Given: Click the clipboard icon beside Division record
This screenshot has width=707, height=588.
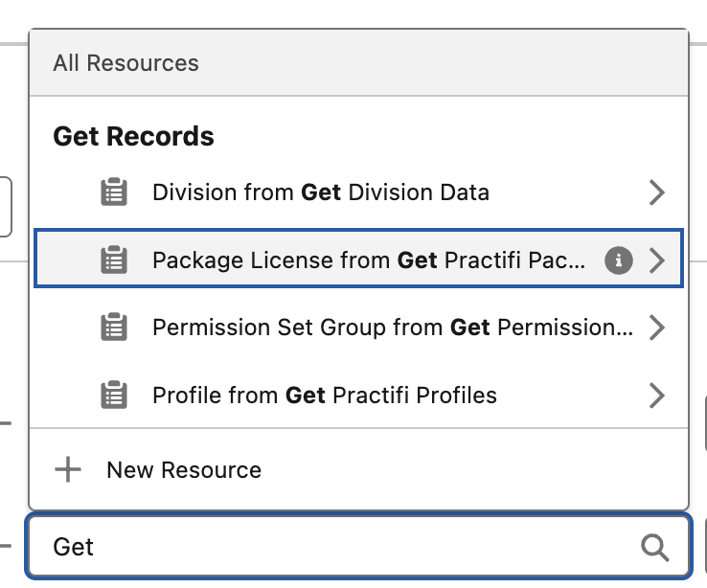Looking at the screenshot, I should [114, 192].
